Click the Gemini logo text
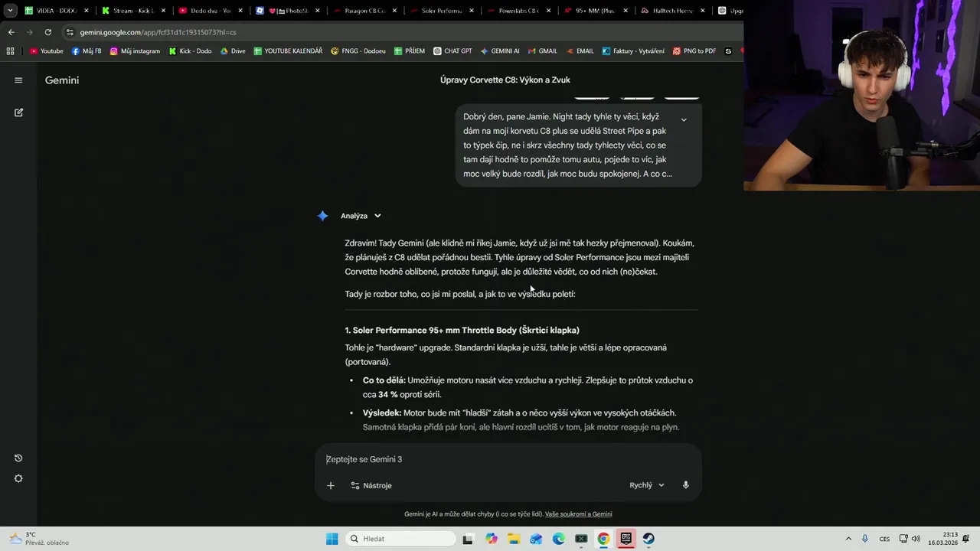This screenshot has width=980, height=551. coord(62,80)
